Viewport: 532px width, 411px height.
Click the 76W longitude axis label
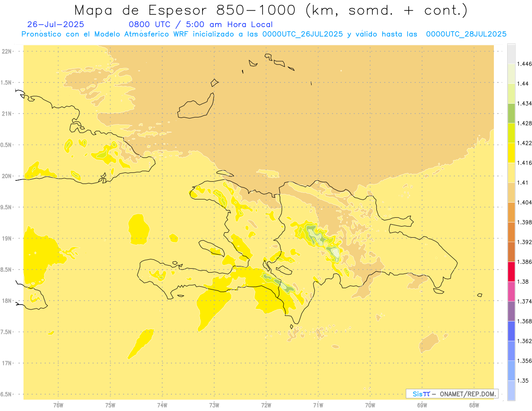[x=58, y=405]
